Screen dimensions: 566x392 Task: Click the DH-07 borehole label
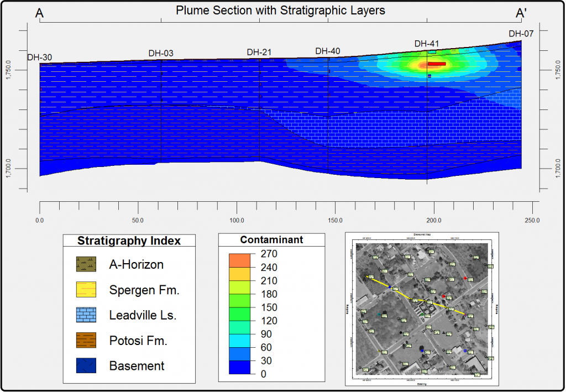click(x=521, y=34)
